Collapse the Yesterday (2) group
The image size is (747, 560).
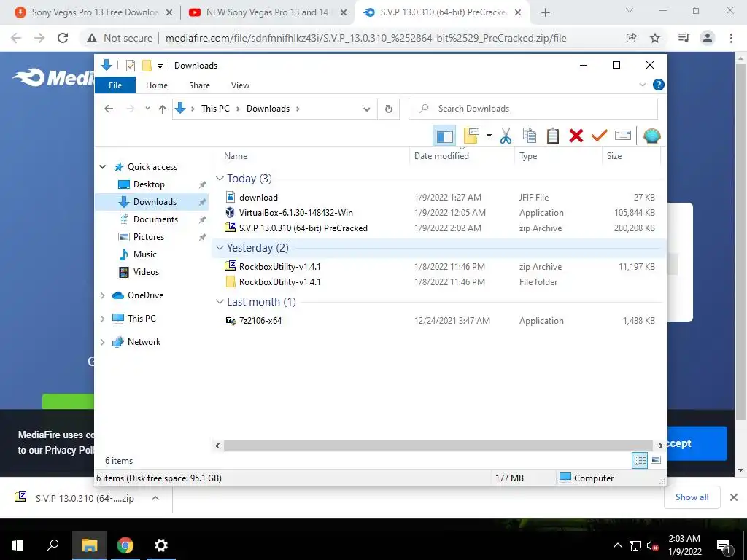[220, 248]
